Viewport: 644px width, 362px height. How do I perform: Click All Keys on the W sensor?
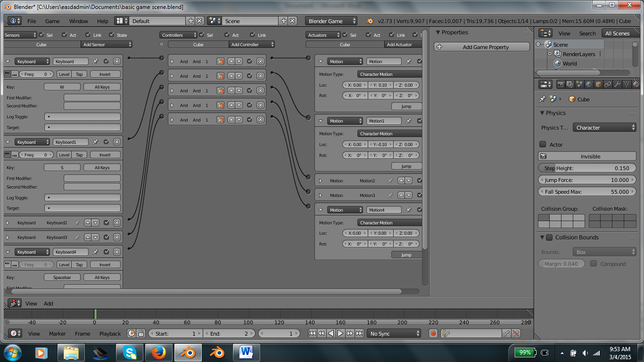[x=102, y=87]
